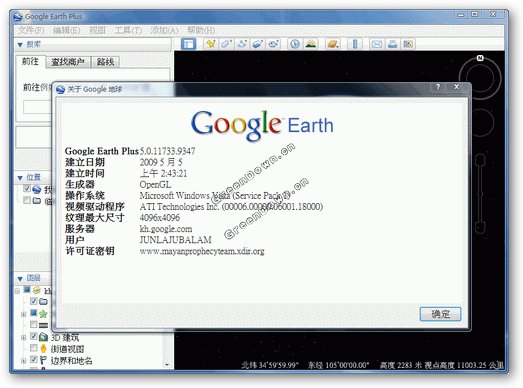Click the globe icon in 位置 list
Image resolution: width=523 pixels, height=388 pixels.
37,189
